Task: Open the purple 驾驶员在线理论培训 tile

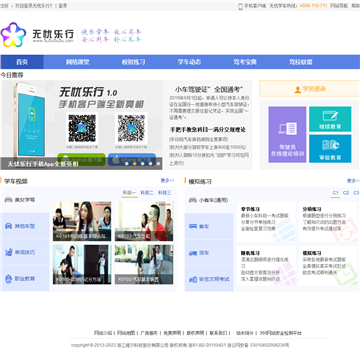Action: click(x=287, y=135)
